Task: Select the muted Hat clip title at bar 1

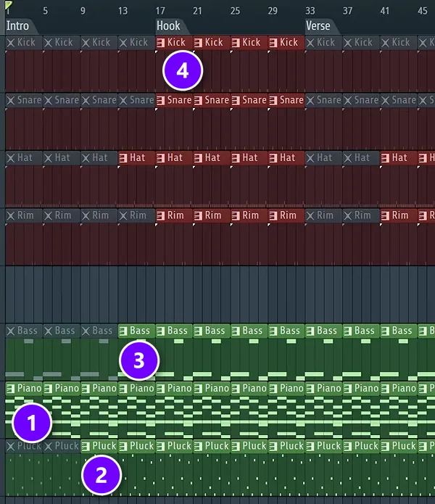Action: (25, 157)
